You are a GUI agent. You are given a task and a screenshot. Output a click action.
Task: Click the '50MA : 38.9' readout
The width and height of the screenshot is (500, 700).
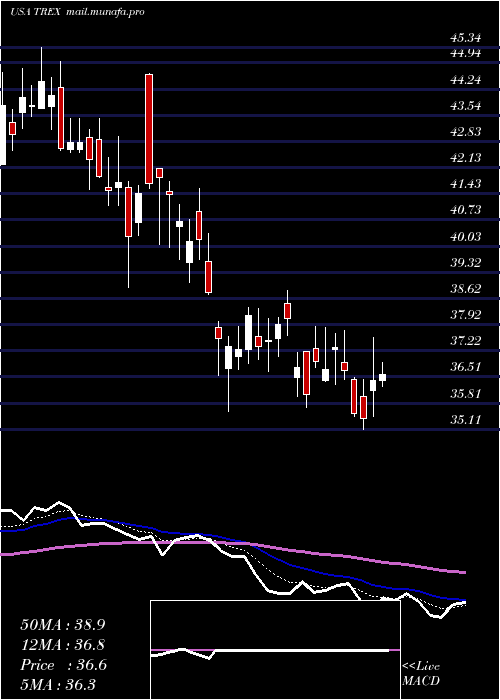tap(63, 625)
